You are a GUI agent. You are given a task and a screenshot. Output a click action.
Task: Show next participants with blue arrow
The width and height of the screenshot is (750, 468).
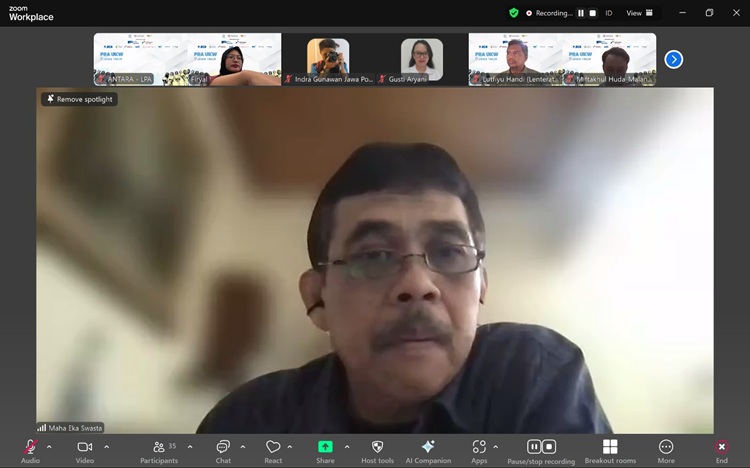click(674, 60)
